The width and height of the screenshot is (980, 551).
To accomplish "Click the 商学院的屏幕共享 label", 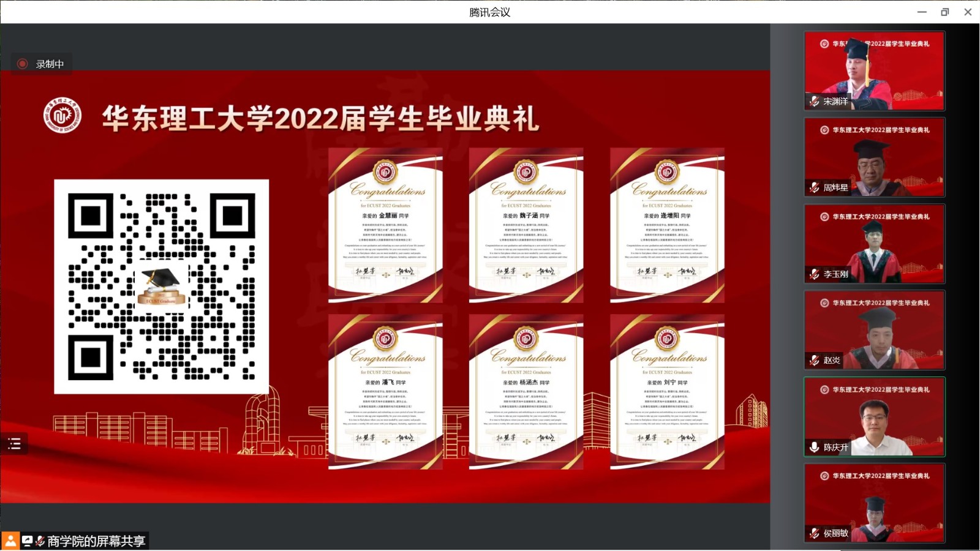I will [96, 541].
